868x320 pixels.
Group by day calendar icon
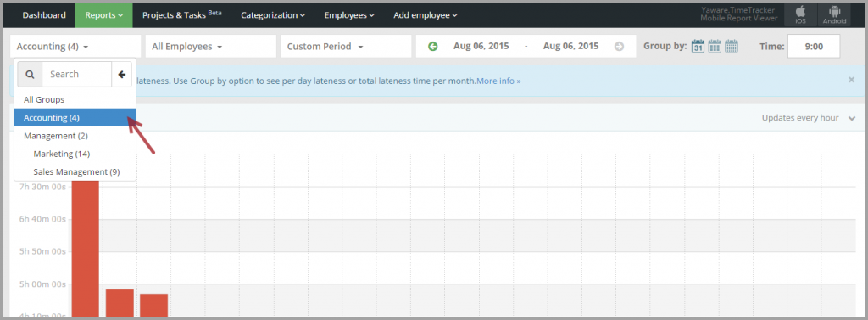[698, 46]
